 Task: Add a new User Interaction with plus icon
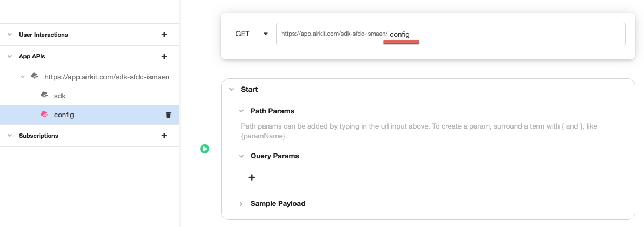165,35
